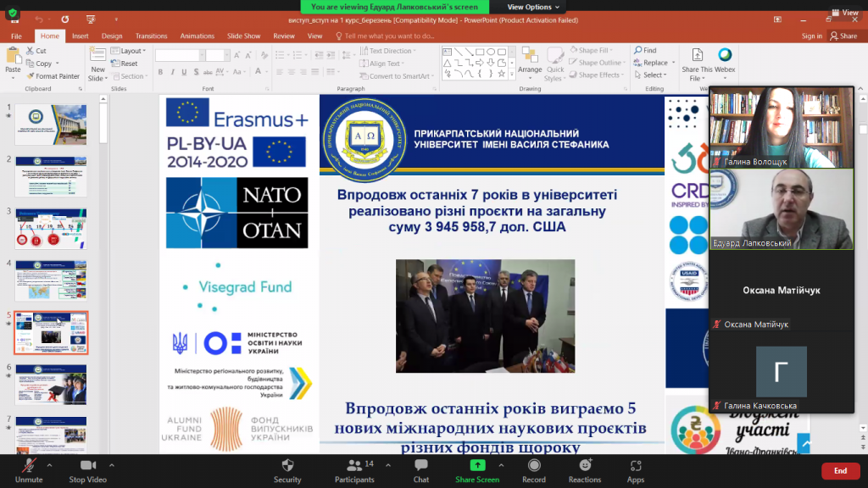Select slide 3 thumbnail in panel
The height and width of the screenshot is (488, 868).
click(x=50, y=229)
